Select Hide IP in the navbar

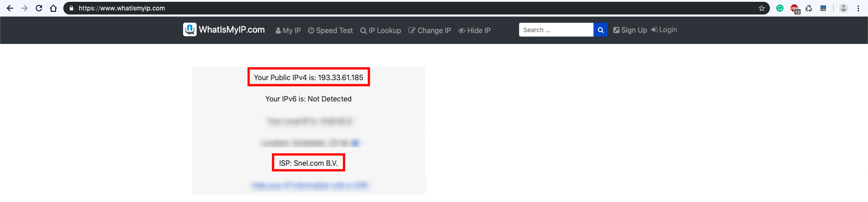coord(474,30)
